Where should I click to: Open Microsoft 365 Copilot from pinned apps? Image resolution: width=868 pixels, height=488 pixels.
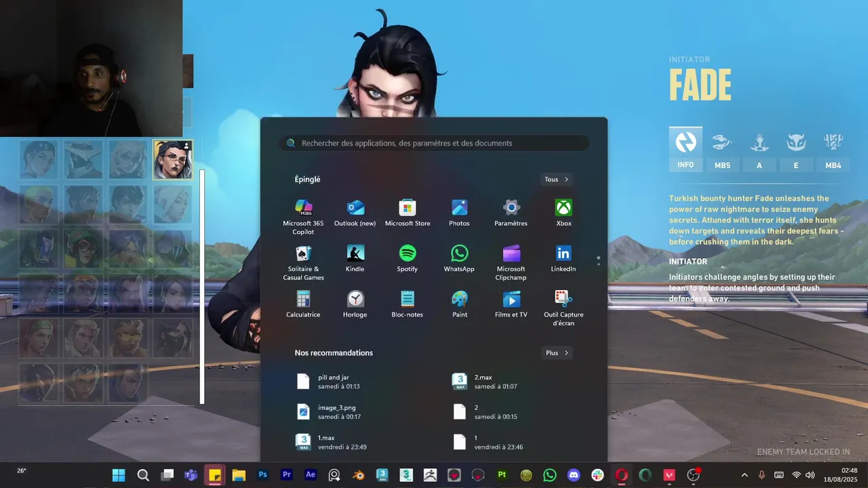[303, 216]
